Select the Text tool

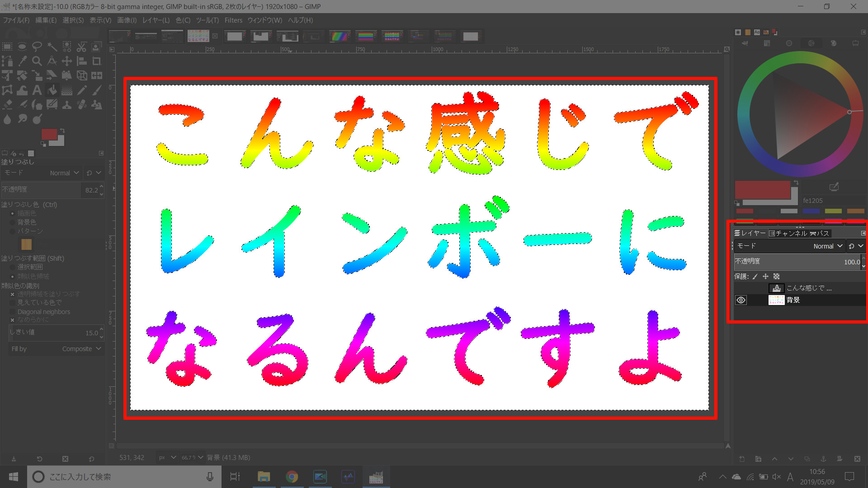[37, 89]
